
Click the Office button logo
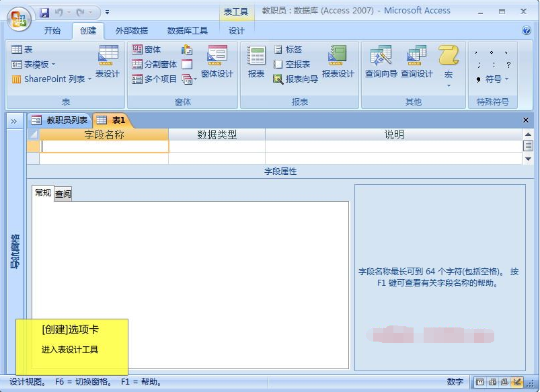(18, 18)
